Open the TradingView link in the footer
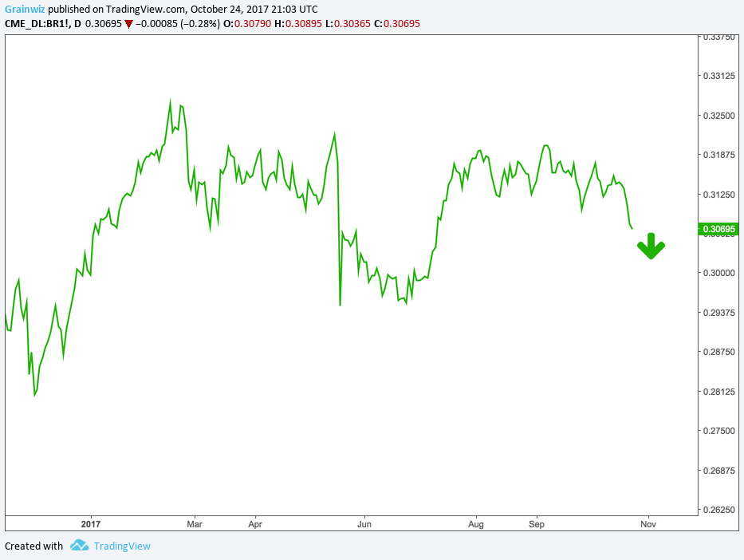 click(x=121, y=546)
